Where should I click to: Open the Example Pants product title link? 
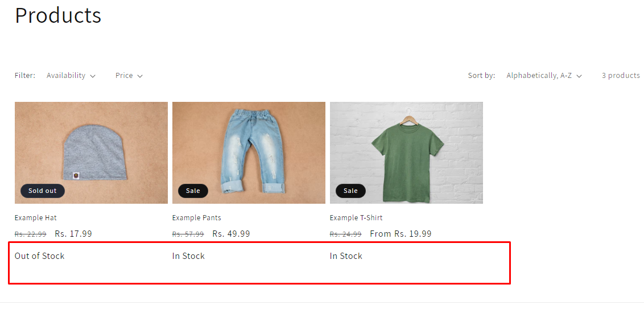click(197, 217)
